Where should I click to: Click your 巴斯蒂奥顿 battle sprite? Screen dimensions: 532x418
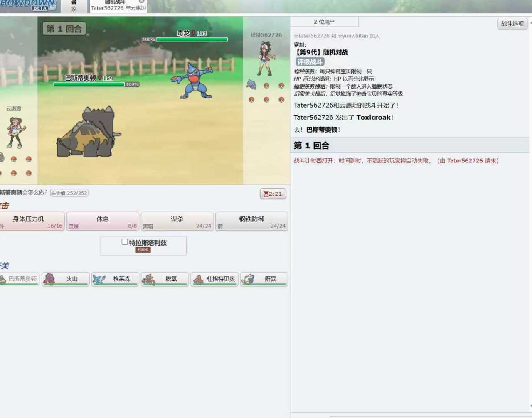tap(88, 132)
